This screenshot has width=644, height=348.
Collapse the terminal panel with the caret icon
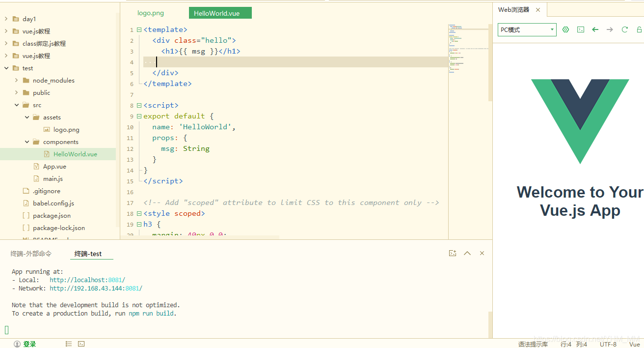click(x=467, y=253)
